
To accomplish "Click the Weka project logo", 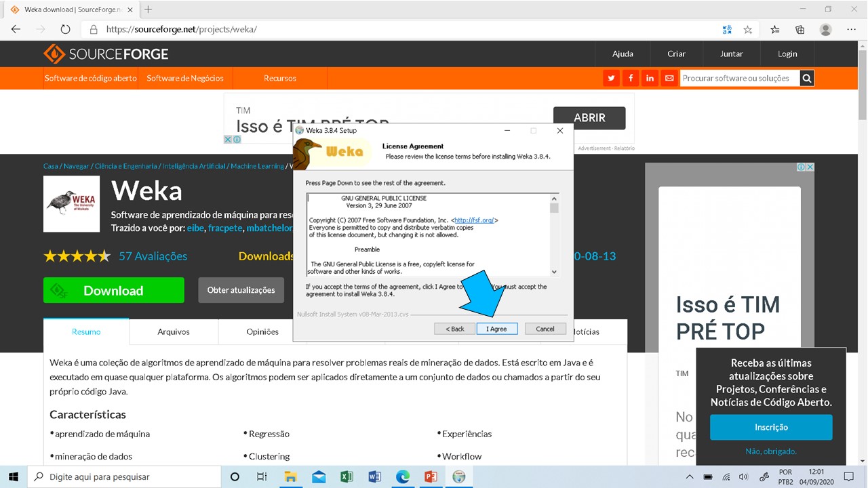I will coord(71,204).
